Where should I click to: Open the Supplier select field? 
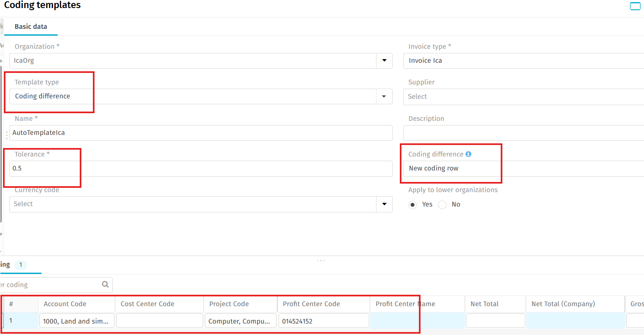523,97
